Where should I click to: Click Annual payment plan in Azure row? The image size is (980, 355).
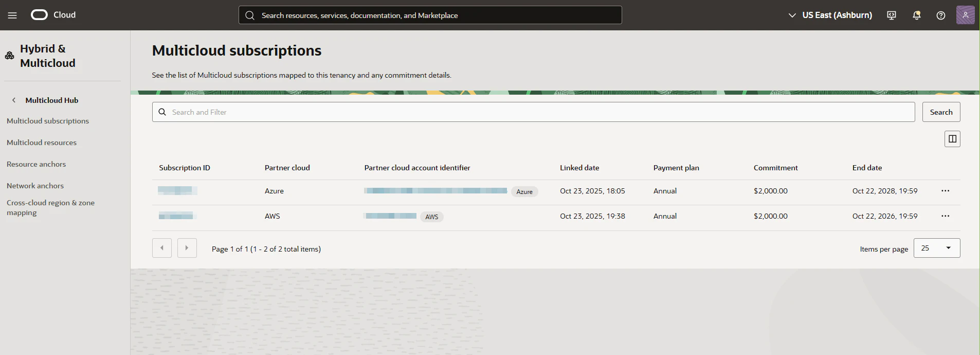[665, 191]
